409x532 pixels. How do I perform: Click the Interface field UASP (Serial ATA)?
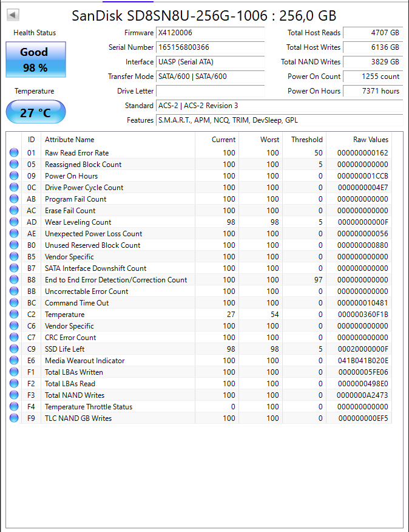pyautogui.click(x=211, y=62)
